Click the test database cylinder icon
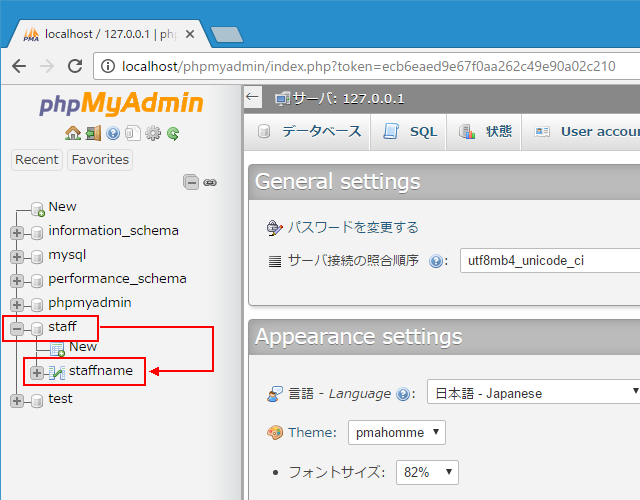640x500 pixels. [x=37, y=401]
